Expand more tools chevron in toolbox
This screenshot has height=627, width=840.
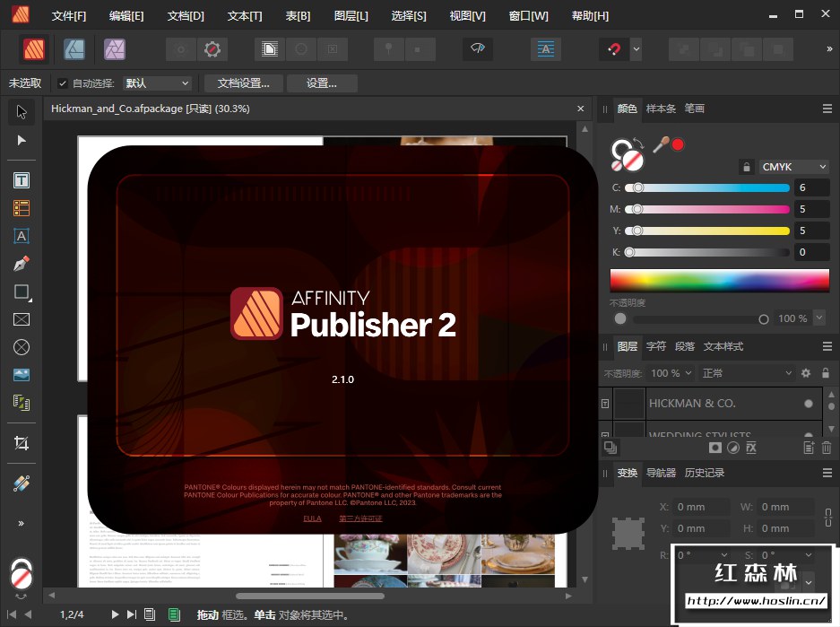[x=22, y=523]
